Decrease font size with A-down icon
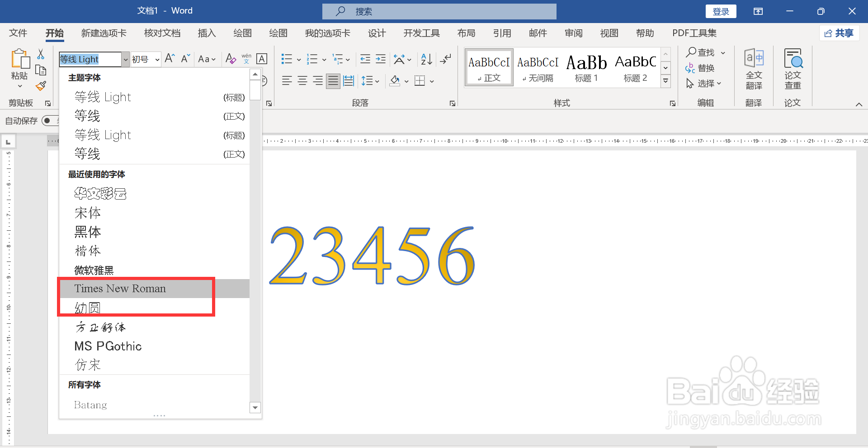This screenshot has width=868, height=448. click(185, 59)
